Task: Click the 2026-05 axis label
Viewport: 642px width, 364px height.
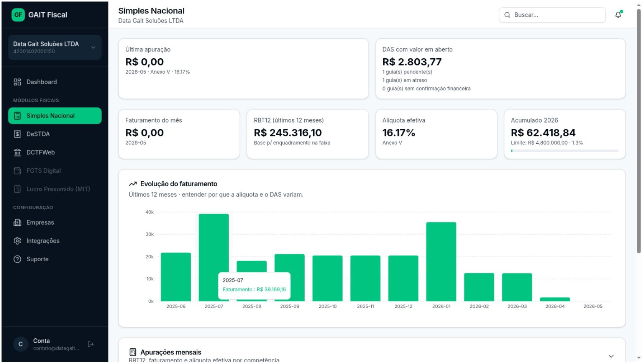Action: (593, 306)
